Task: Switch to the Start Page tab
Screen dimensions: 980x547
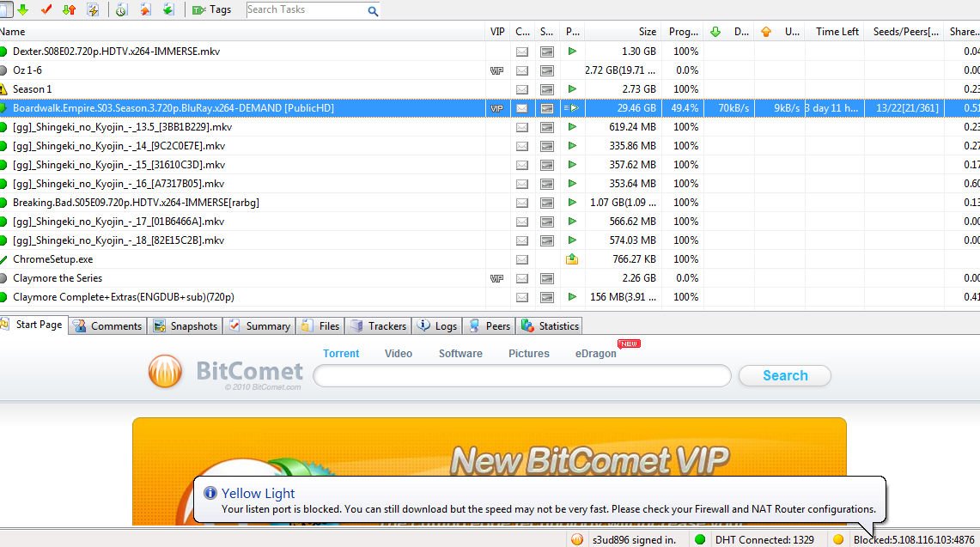Action: point(33,325)
